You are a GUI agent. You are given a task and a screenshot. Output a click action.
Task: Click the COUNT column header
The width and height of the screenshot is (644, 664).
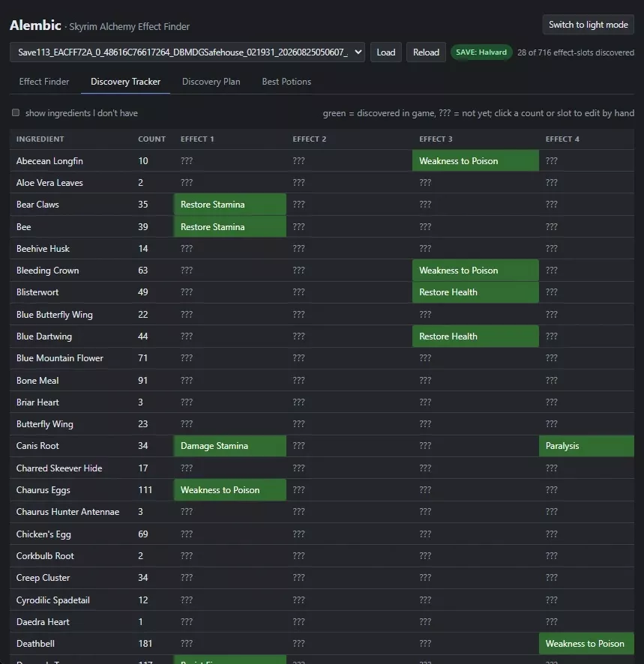click(x=151, y=139)
